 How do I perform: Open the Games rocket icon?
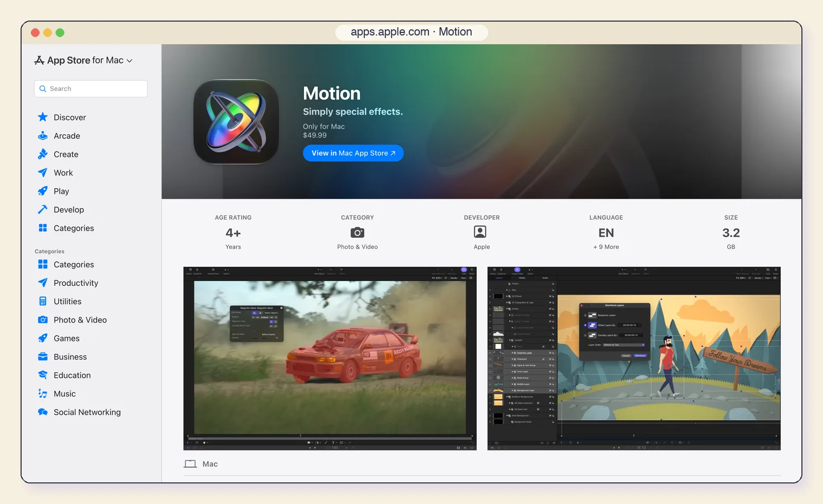pos(43,338)
